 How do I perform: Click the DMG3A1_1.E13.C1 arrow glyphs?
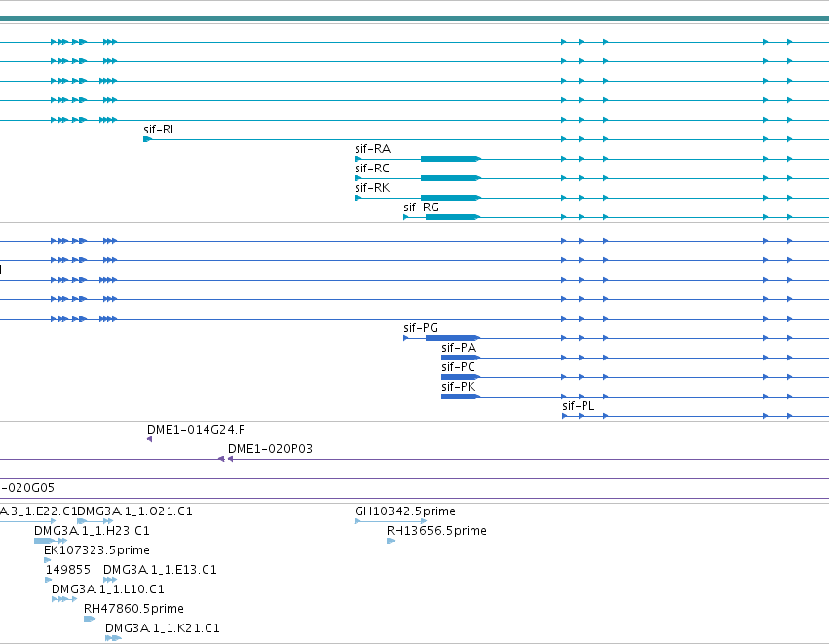point(110,580)
